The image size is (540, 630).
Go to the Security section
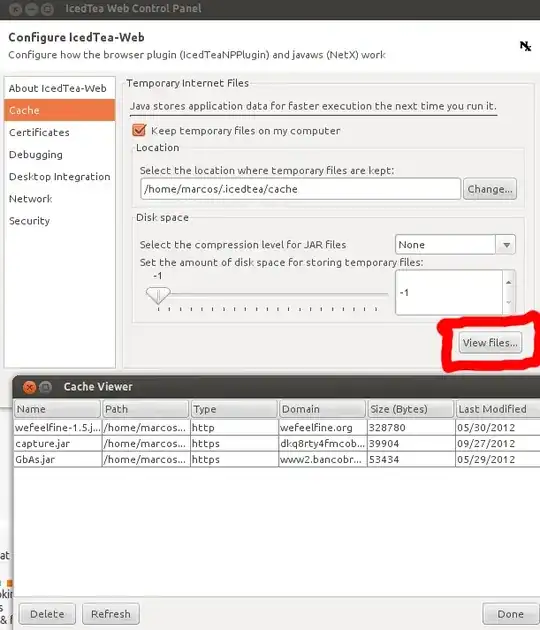click(x=29, y=221)
